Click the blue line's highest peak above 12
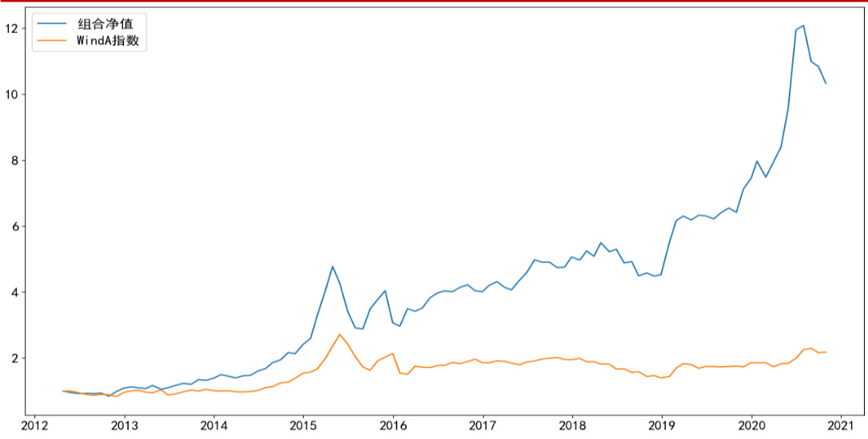The height and width of the screenshot is (439, 868). click(803, 26)
